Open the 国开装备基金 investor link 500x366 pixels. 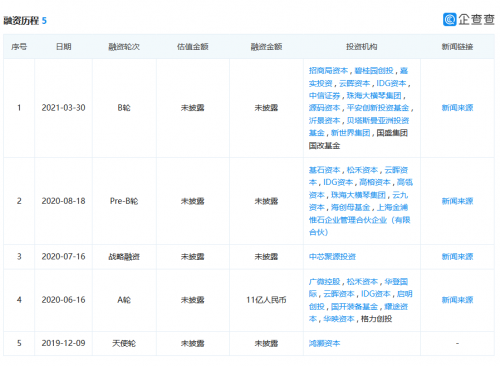(355, 307)
